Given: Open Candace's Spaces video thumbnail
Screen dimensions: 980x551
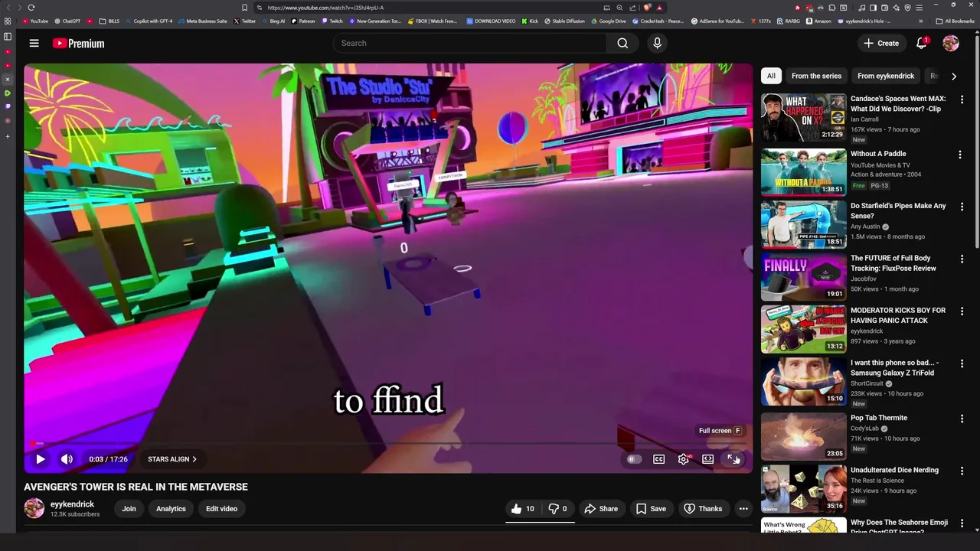Looking at the screenshot, I should tap(803, 118).
